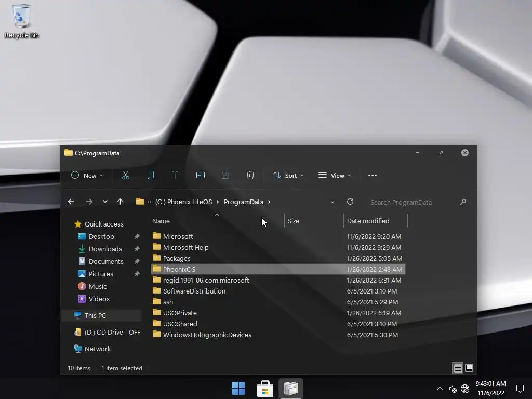Click the muted volume tray icon
The image size is (532, 399).
point(453,389)
